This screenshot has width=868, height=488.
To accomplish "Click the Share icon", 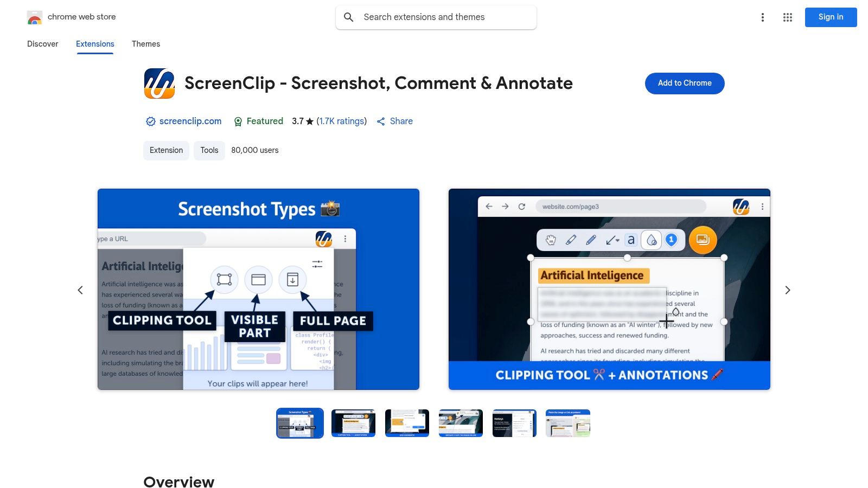I will [381, 121].
